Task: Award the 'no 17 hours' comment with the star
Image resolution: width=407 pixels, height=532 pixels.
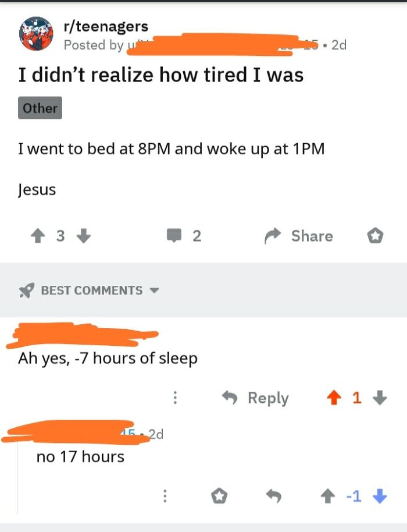Action: pyautogui.click(x=219, y=496)
